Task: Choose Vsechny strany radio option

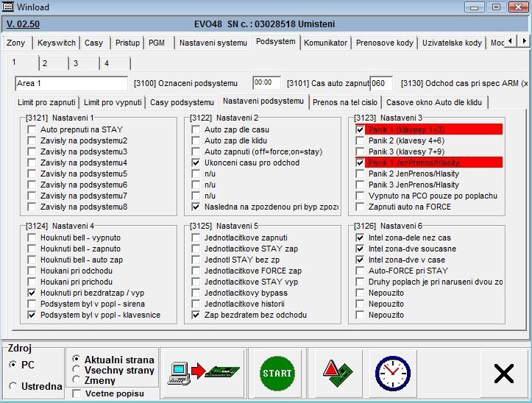Action: pyautogui.click(x=77, y=370)
